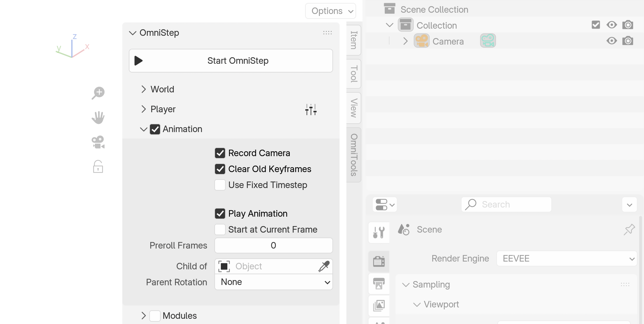Click the lock camera to view icon
The image size is (644, 324).
[x=98, y=167]
